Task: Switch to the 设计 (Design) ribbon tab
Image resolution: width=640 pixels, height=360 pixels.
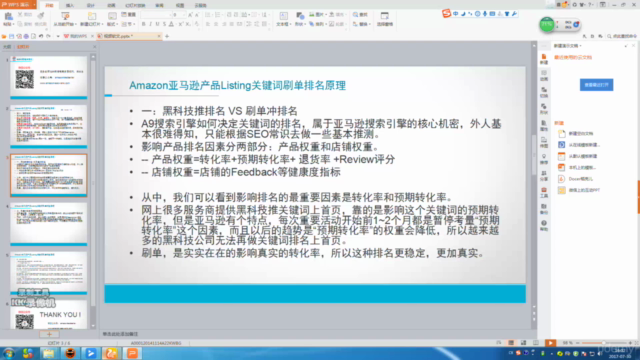Action: pos(91,5)
